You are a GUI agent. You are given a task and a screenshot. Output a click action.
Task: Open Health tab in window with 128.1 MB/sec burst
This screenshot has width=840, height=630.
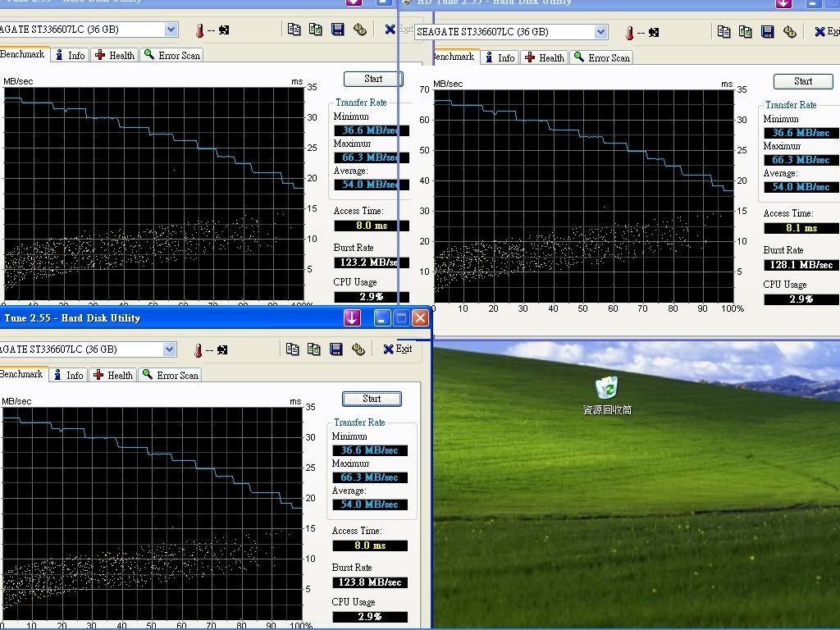(545, 57)
